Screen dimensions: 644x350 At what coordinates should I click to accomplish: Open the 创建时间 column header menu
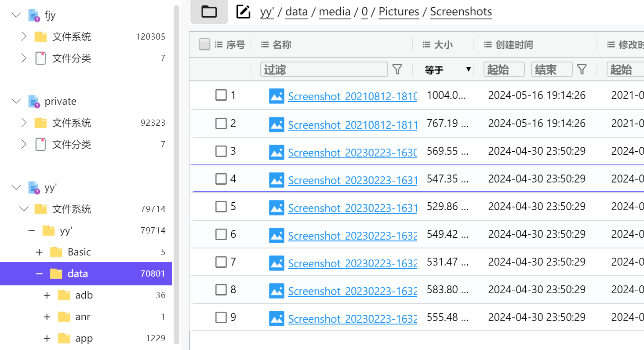[488, 44]
